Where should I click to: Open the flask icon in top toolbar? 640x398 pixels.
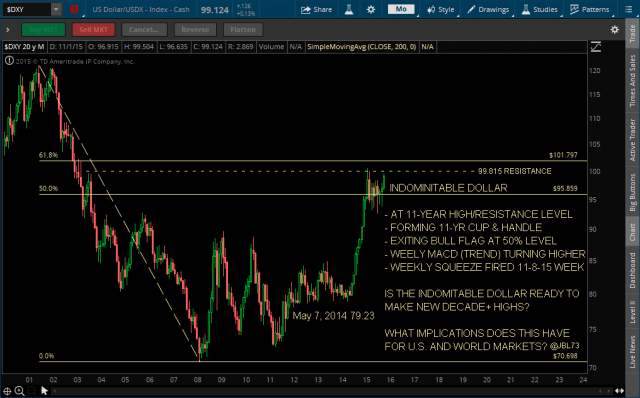(x=349, y=9)
